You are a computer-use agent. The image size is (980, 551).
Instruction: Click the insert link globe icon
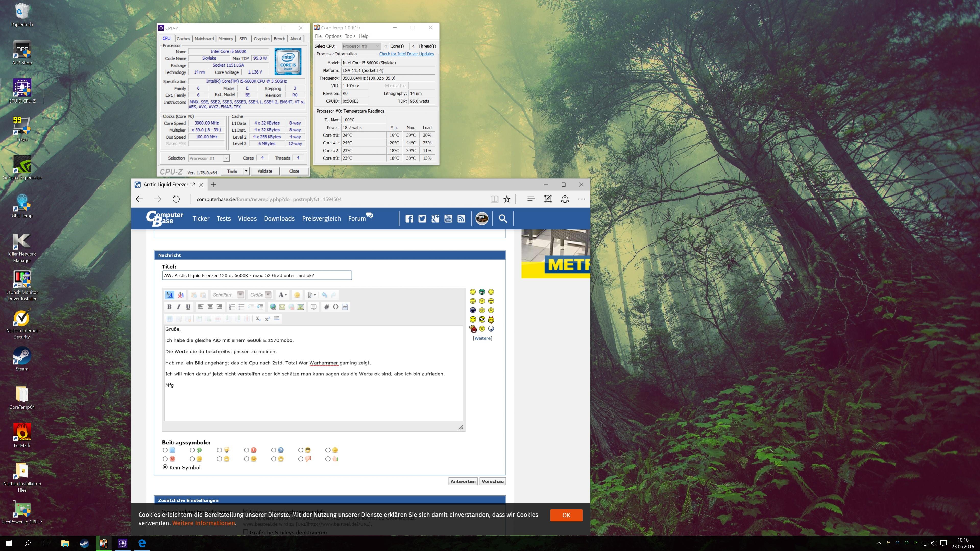coord(273,307)
